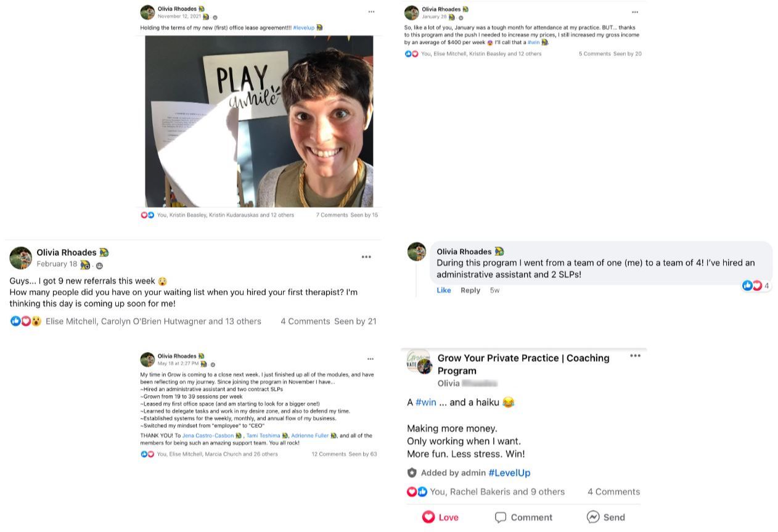Click the #levelup hashtag in lease post

[x=304, y=28]
